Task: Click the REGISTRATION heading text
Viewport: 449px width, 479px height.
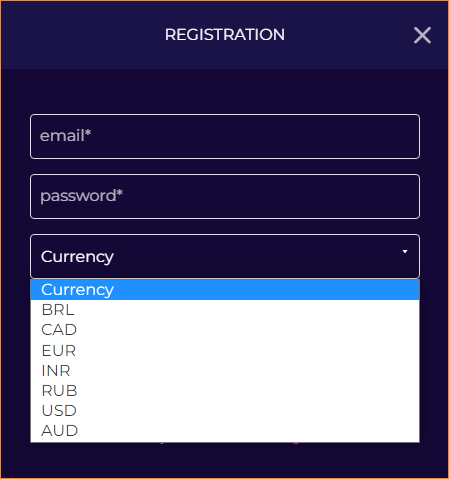Action: click(x=225, y=35)
